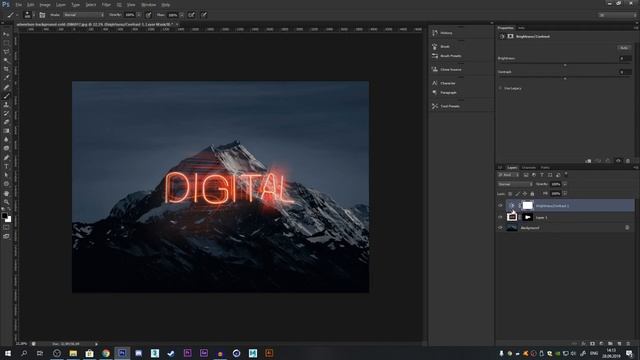Image resolution: width=640 pixels, height=360 pixels.
Task: Select the Brush tool in toolbox
Action: click(6, 96)
